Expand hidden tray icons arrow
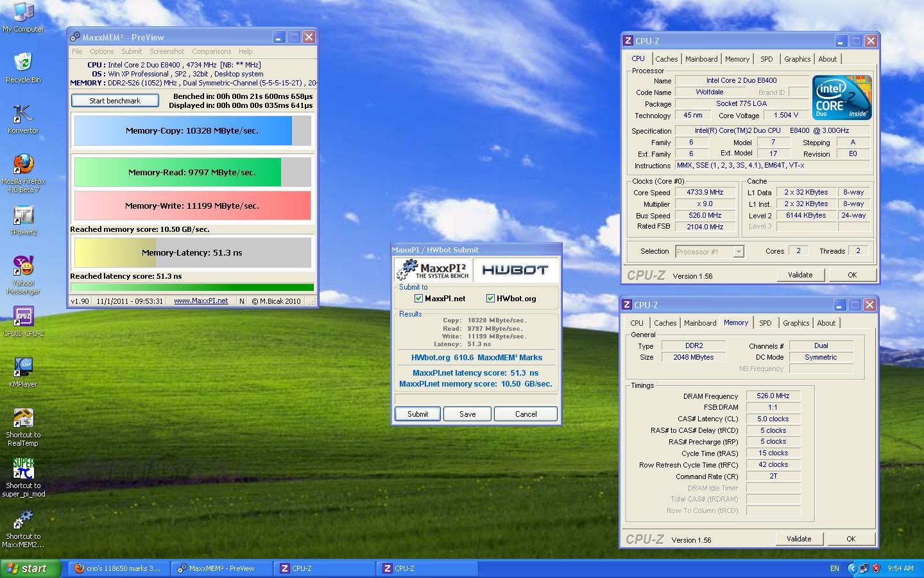The width and height of the screenshot is (924, 578). click(x=852, y=568)
